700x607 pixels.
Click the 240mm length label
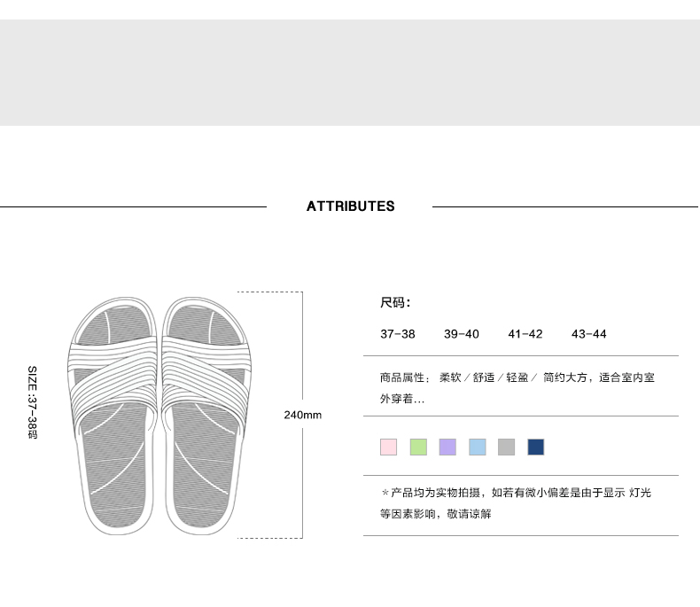tap(303, 415)
